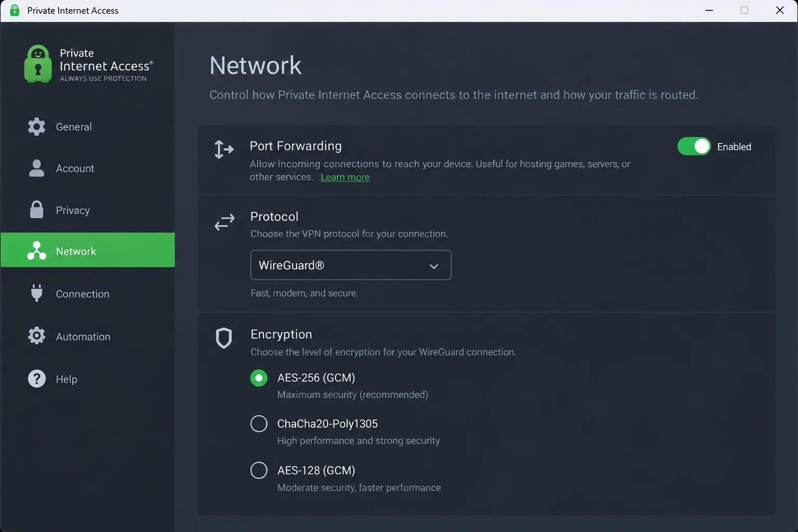Click the Help question mark icon
This screenshot has width=798, height=532.
36,379
